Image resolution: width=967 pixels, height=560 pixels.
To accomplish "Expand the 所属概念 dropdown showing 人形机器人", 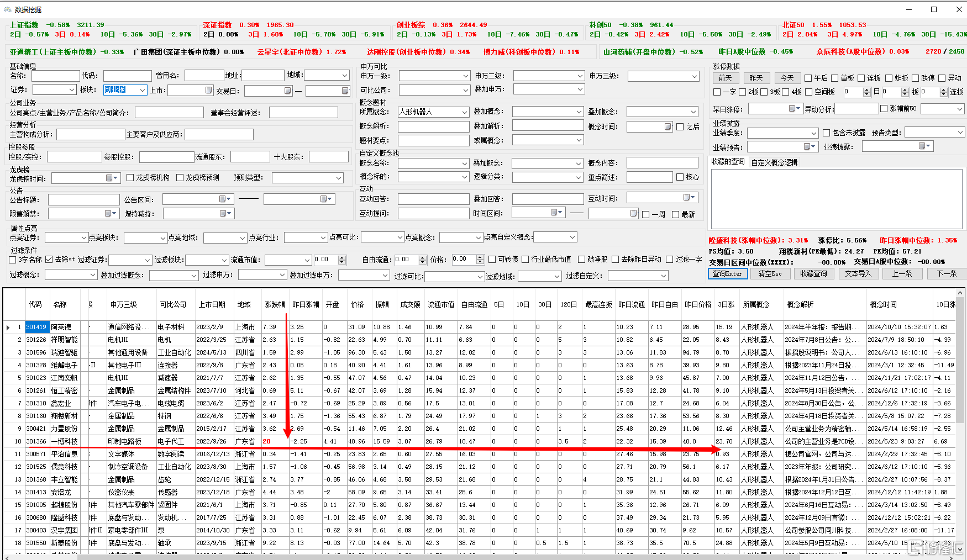I will [465, 112].
